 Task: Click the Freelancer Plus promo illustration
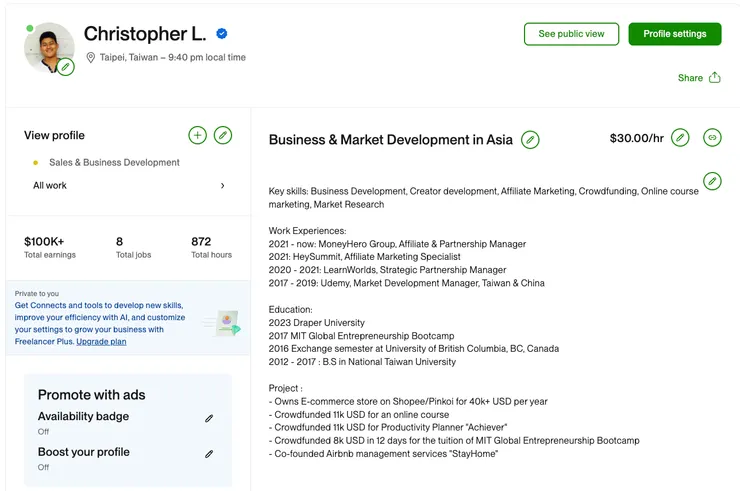223,324
